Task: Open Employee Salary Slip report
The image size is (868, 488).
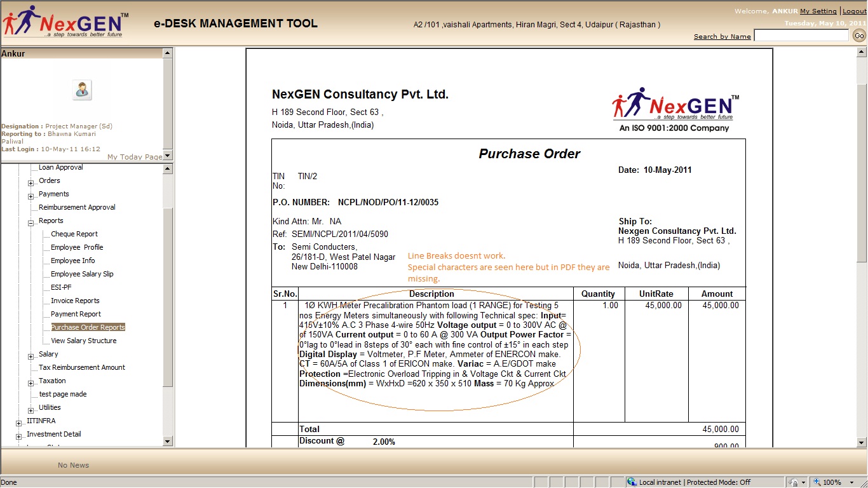Action: pyautogui.click(x=82, y=274)
